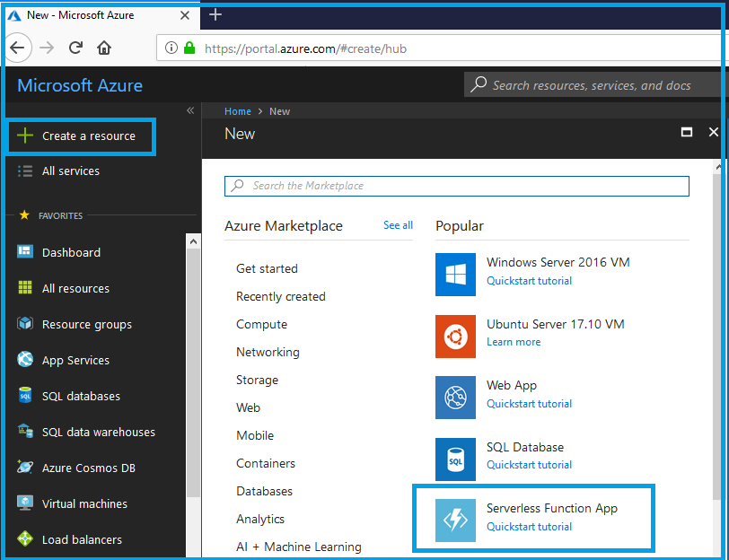Click the green plus Create a resource icon
Screen dimensions: 729x560
click(24, 136)
